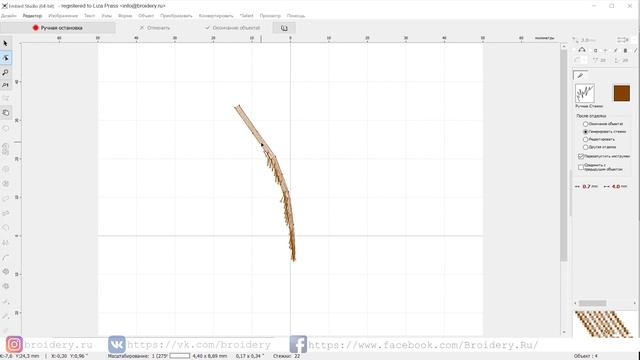This screenshot has height=360, width=640.
Task: Open the Просмотр menu
Action: point(270,16)
